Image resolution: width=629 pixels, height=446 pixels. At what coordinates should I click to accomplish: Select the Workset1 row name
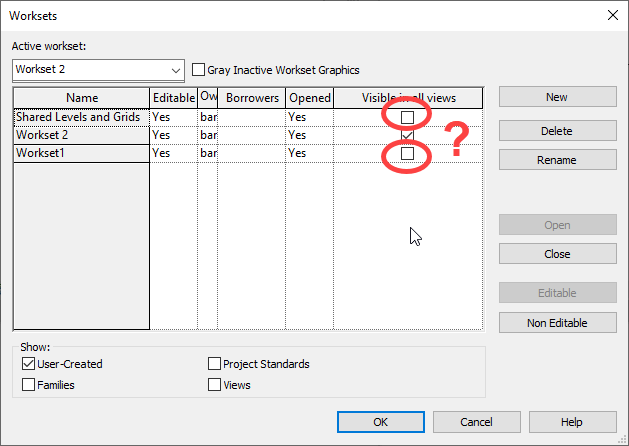coord(81,153)
